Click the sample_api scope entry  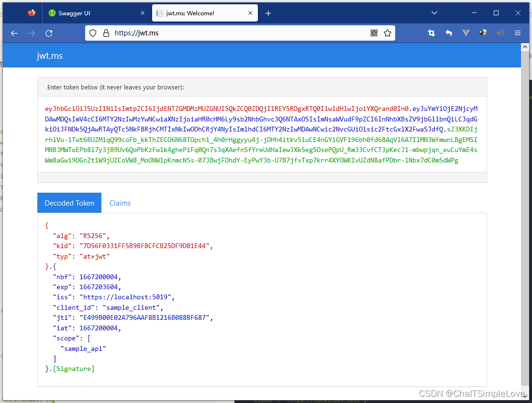(x=83, y=349)
